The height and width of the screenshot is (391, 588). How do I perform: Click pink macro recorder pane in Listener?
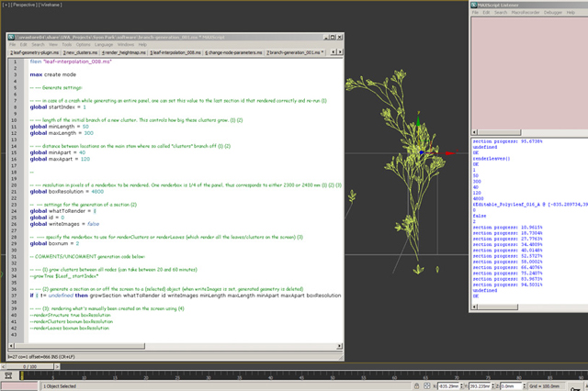tap(529, 73)
